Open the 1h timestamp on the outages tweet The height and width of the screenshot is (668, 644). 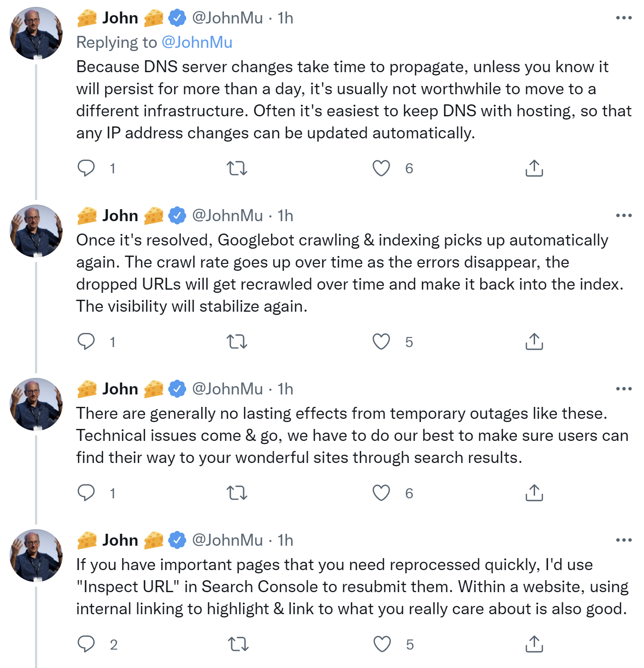(x=285, y=389)
